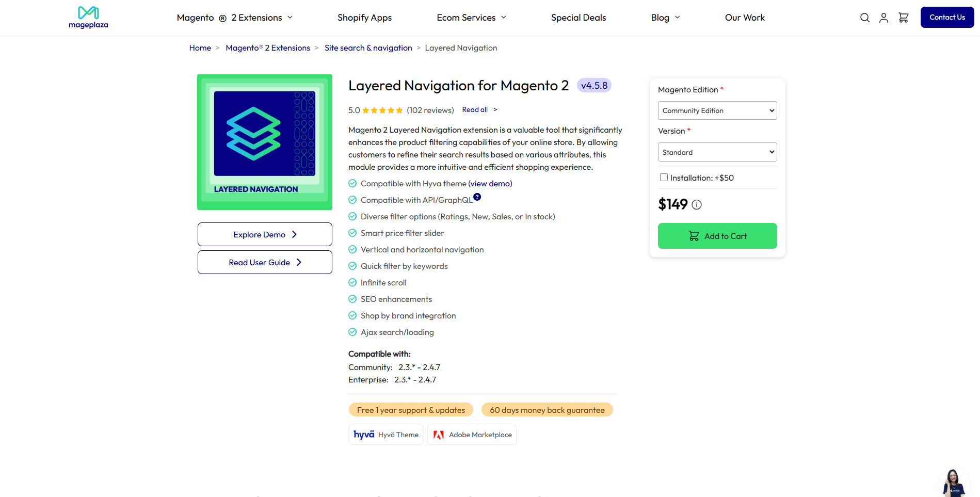Click the Layered Navigation product image
The width and height of the screenshot is (980, 497).
tap(265, 142)
